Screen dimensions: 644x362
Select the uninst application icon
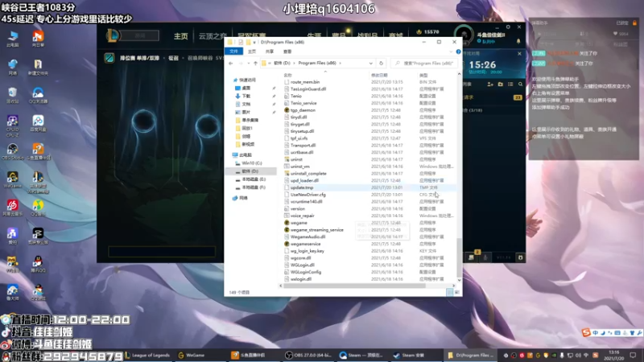point(287,159)
